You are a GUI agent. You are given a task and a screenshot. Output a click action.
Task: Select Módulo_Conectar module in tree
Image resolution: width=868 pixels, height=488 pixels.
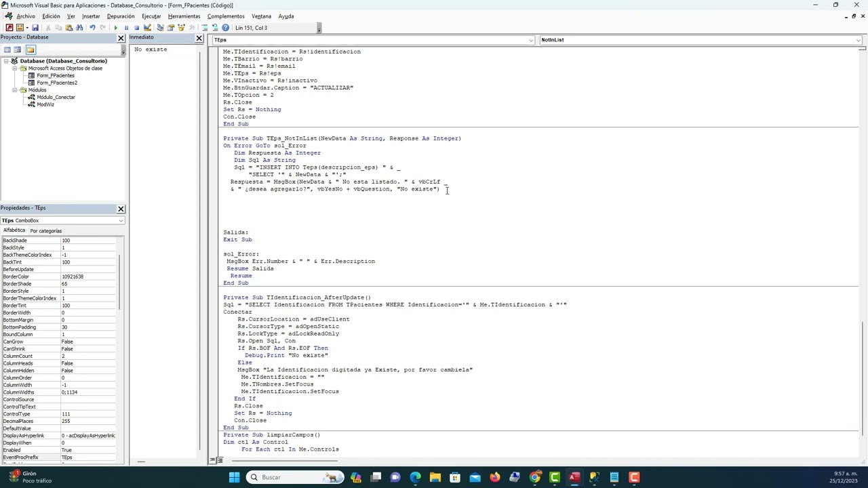pos(56,98)
